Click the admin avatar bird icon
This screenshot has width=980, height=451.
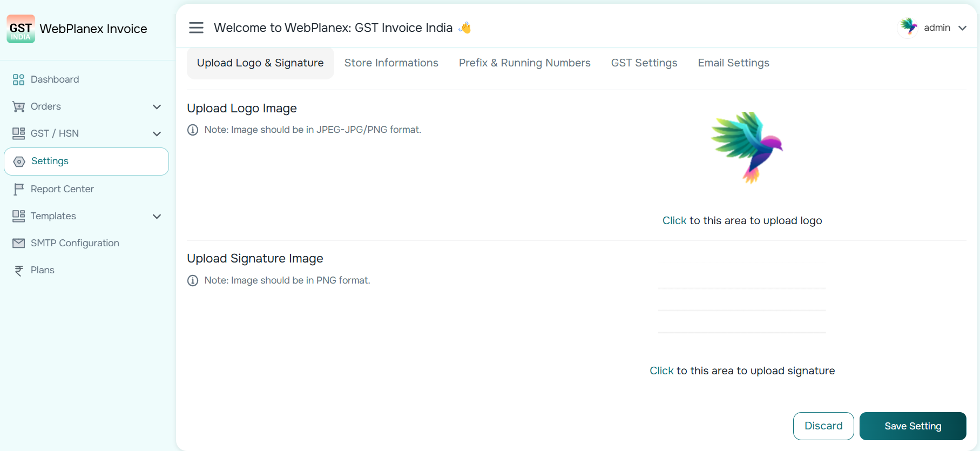(908, 26)
